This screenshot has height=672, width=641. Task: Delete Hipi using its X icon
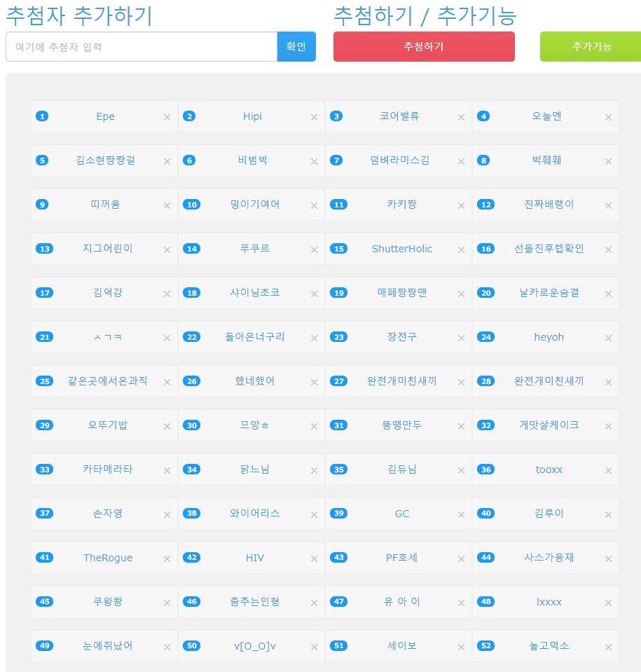coord(314,118)
